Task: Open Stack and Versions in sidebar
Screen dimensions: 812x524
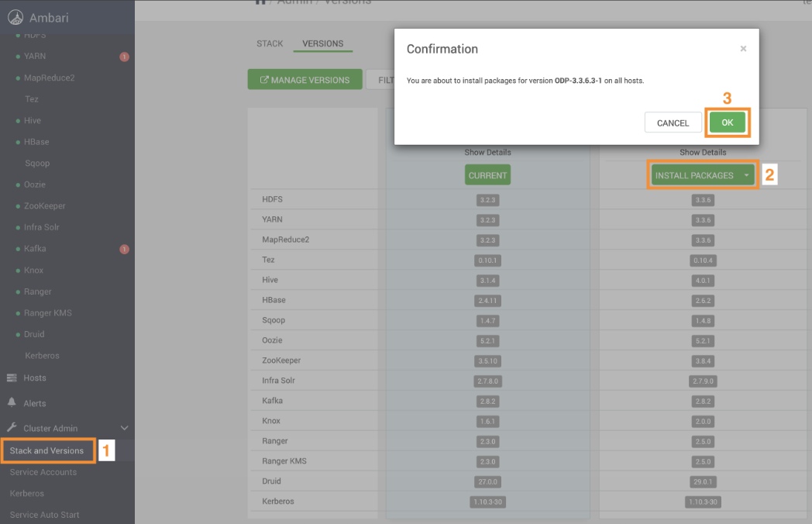Action: click(46, 450)
